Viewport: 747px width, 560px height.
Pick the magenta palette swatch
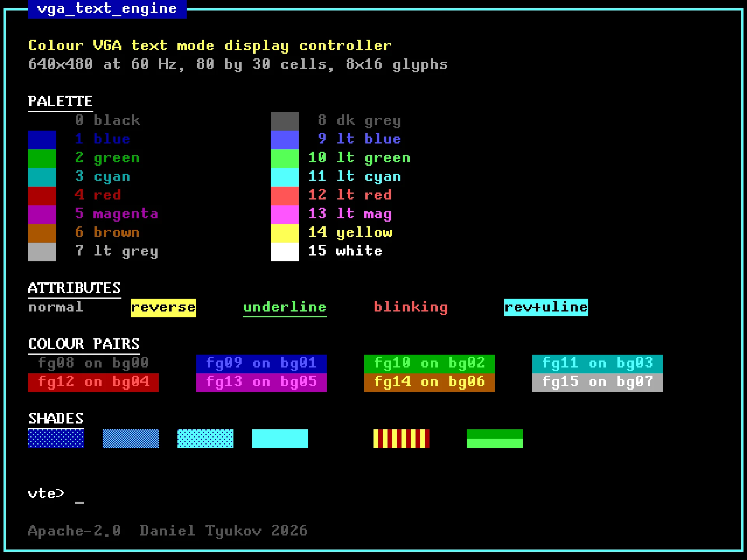tap(42, 215)
